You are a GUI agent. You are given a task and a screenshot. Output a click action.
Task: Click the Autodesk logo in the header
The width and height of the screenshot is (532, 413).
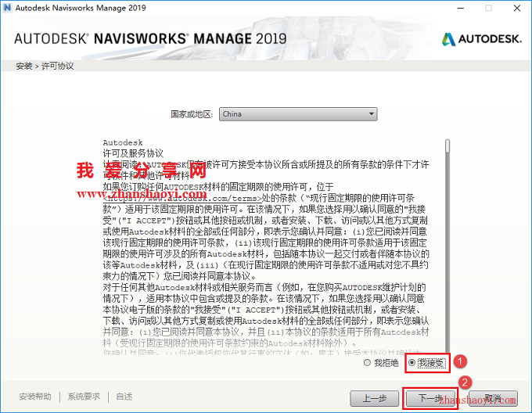[482, 39]
